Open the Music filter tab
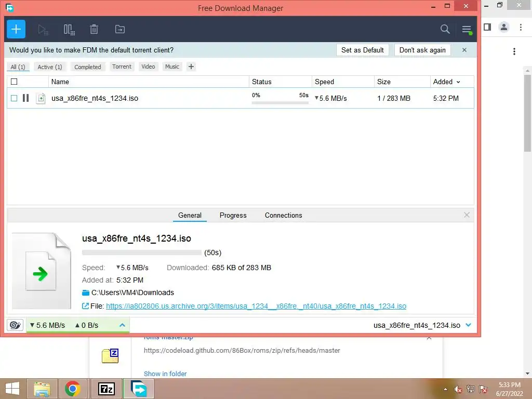 (x=172, y=66)
